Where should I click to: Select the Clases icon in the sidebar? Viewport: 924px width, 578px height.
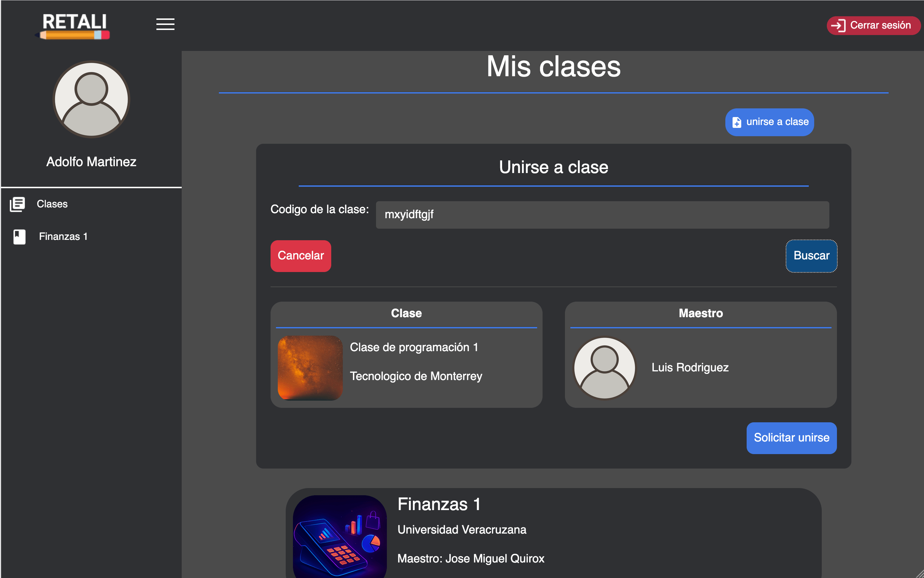[18, 204]
